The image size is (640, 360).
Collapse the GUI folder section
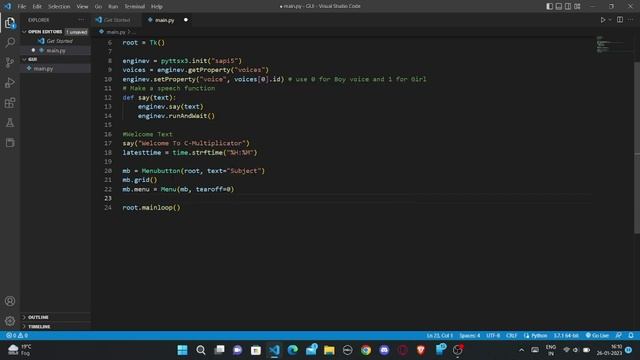pyautogui.click(x=56, y=59)
